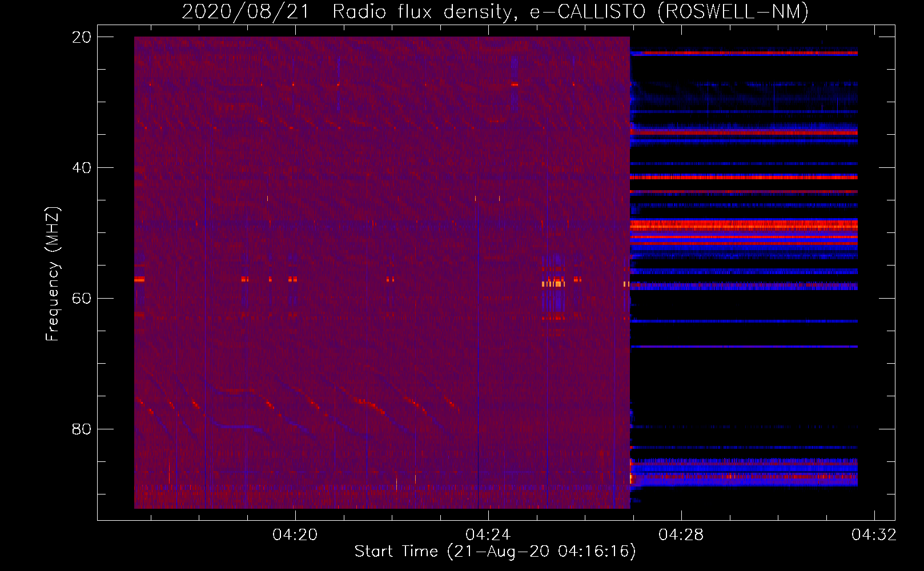Click the x-axis label Start Time (21-Aug-20 04:16:16)

coord(495,552)
